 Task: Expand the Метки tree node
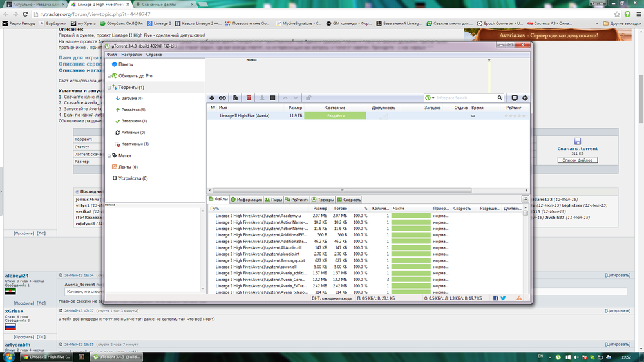point(109,156)
